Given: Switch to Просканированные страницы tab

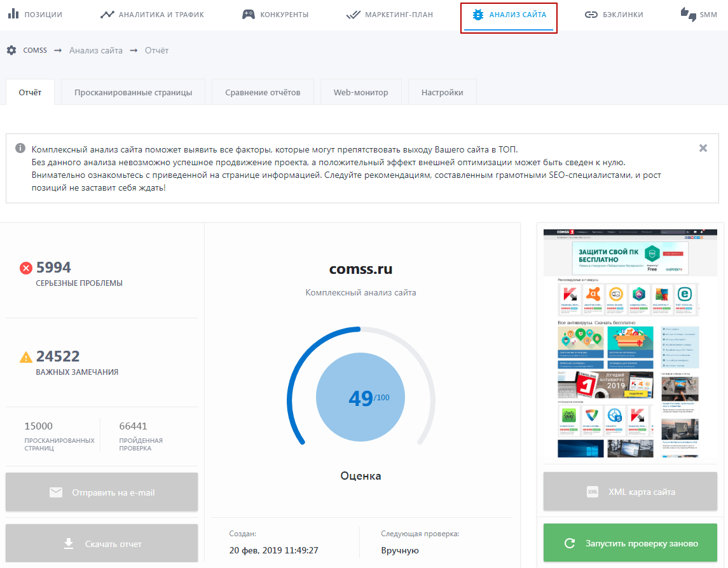Looking at the screenshot, I should click(x=134, y=92).
